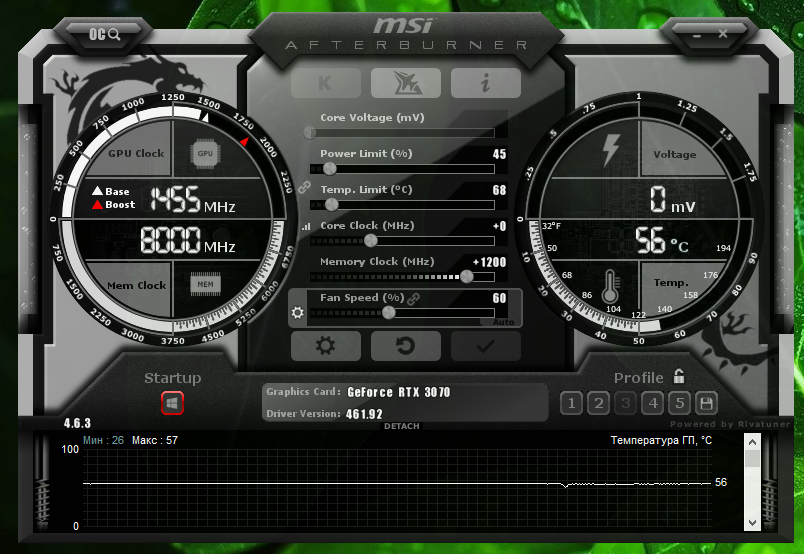This screenshot has width=804, height=554.
Task: Reset settings to default with the circular arrow
Action: [405, 346]
